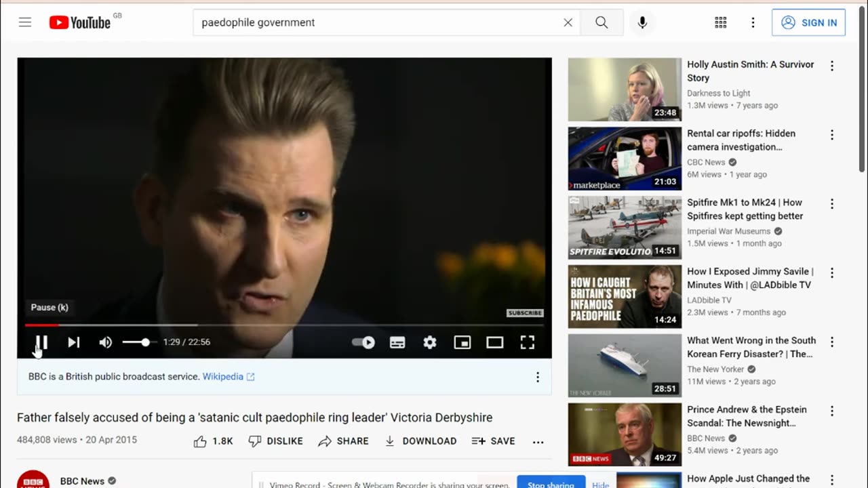Open Jimmy Savile video thumbnail
868x488 pixels.
(x=625, y=297)
